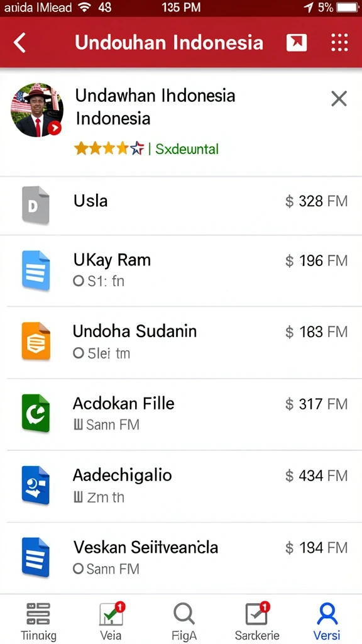Image resolution: width=362 pixels, height=644 pixels.
Task: Open the Sarkerie tab with notification
Action: click(257, 620)
